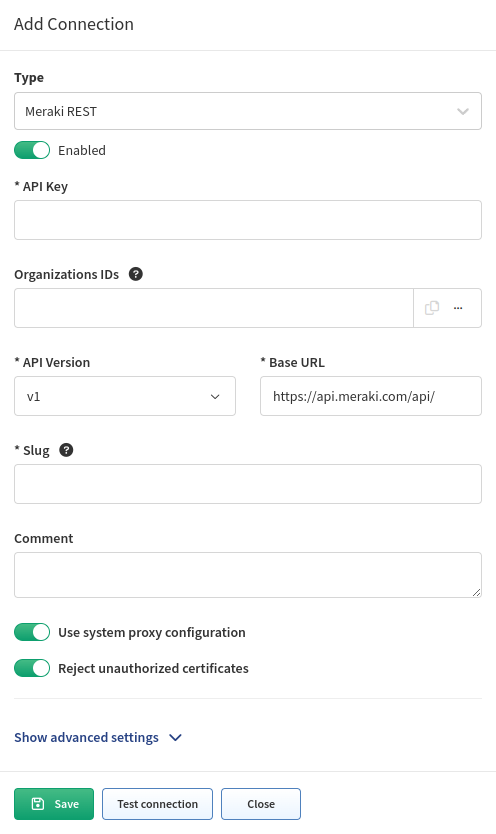Toggle Reject unauthorized certificates switch
496x834 pixels.
pyautogui.click(x=32, y=668)
